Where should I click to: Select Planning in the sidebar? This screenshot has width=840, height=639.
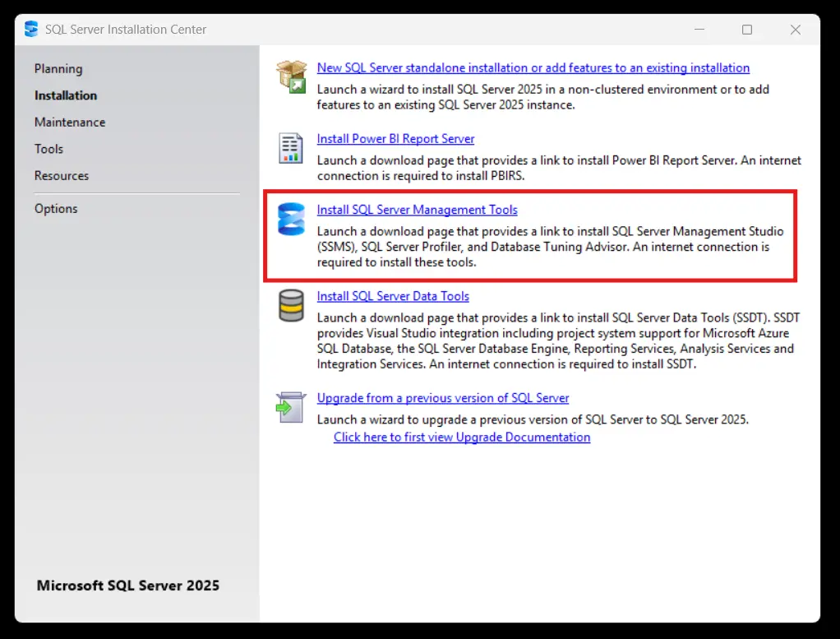coord(58,68)
